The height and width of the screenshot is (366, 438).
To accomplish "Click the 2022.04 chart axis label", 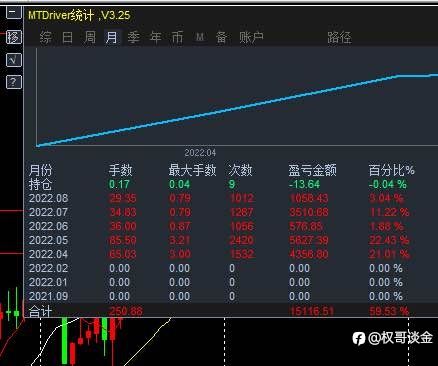I will point(200,153).
